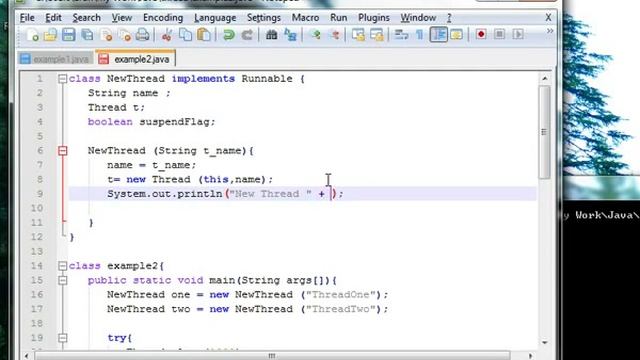This screenshot has width=640, height=360.
Task: Click the User Defined Language icon
Action: (456, 35)
